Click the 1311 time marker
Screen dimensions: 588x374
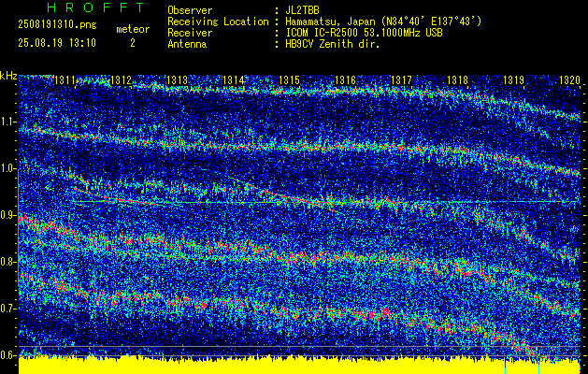(65, 80)
